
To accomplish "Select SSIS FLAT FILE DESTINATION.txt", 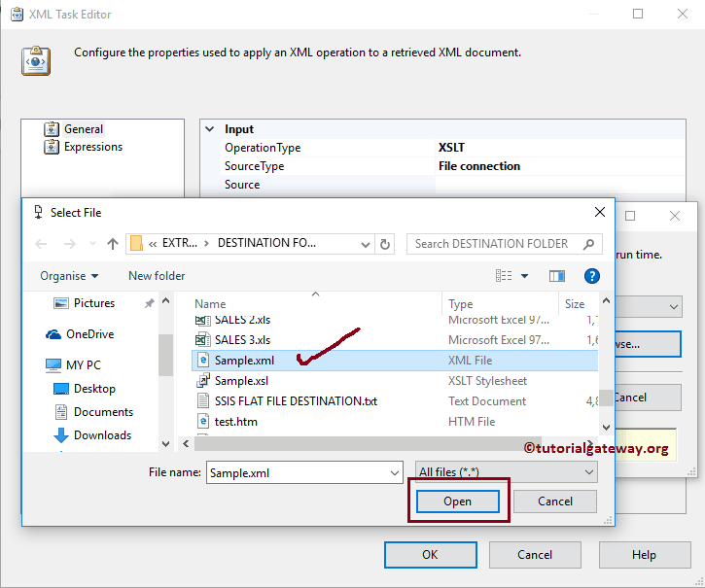I will click(296, 401).
